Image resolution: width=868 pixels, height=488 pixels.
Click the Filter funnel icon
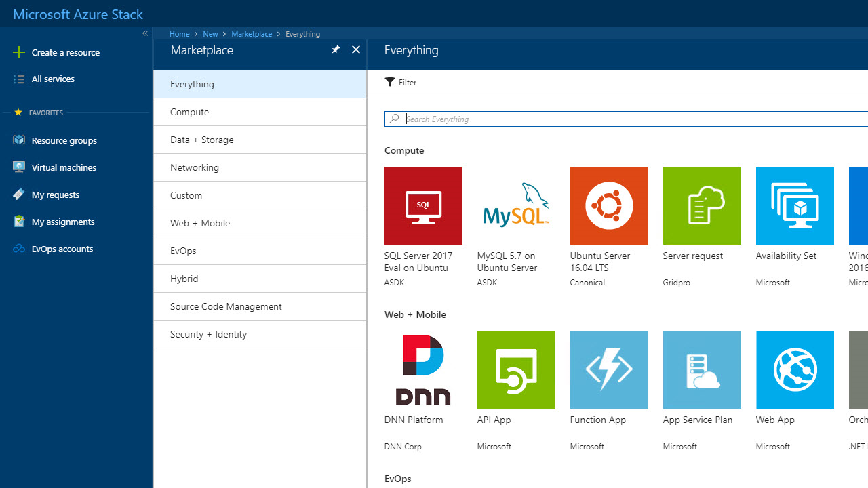[x=389, y=82]
